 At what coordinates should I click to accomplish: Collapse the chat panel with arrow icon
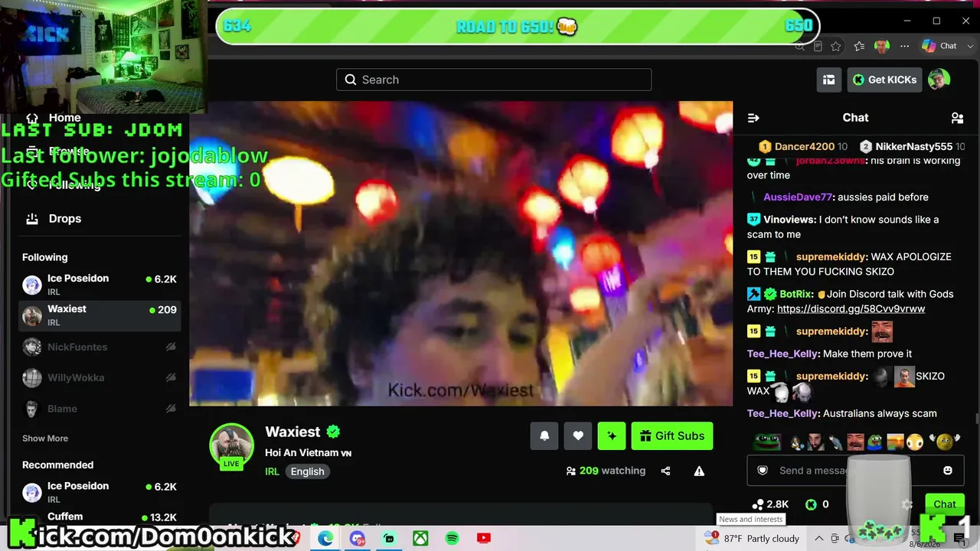pyautogui.click(x=753, y=118)
